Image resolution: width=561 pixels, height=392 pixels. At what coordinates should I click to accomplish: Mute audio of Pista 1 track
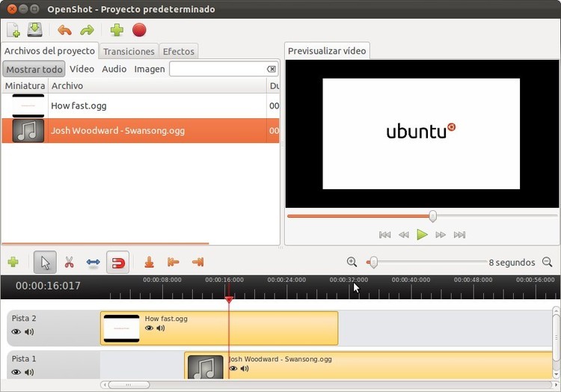coord(29,372)
